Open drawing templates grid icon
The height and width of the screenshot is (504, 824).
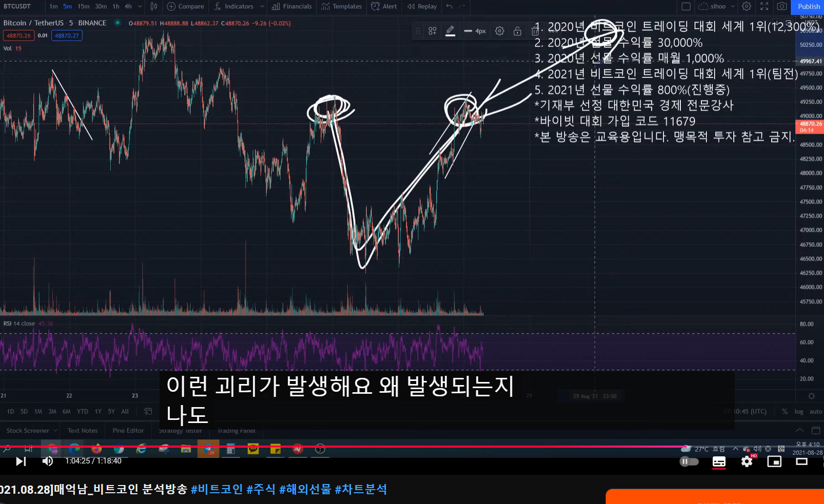click(433, 31)
